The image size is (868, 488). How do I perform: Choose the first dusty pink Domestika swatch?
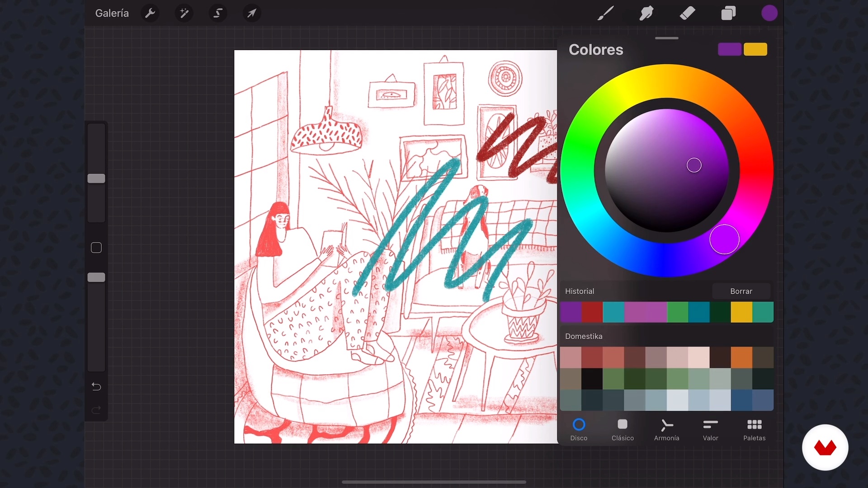[x=571, y=357]
